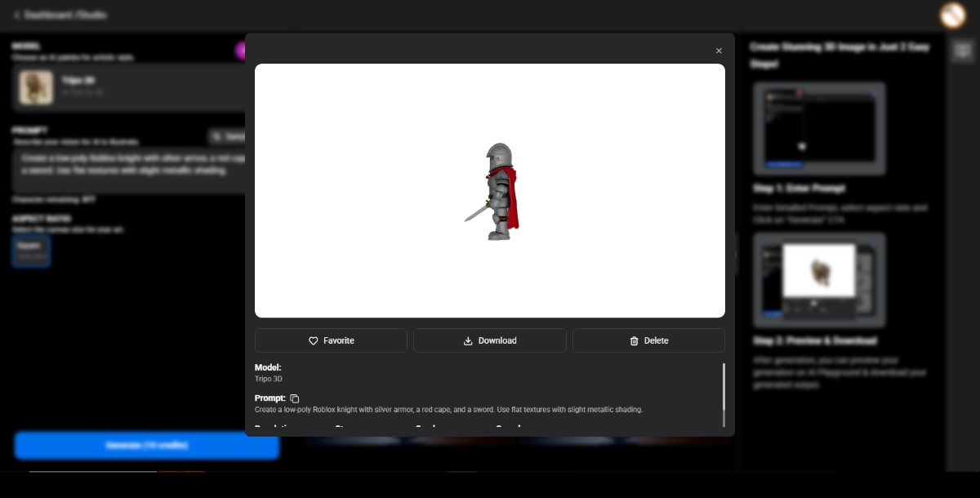Favorite the generated knight model

[331, 340]
